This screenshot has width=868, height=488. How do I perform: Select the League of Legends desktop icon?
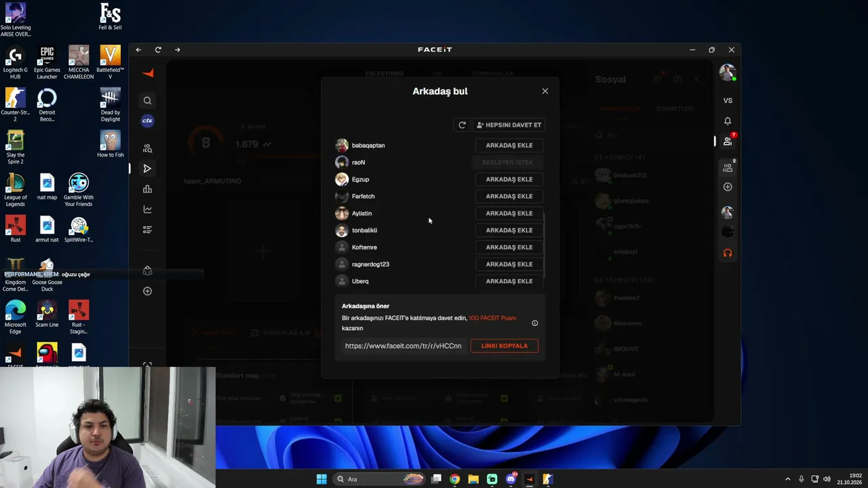15,190
